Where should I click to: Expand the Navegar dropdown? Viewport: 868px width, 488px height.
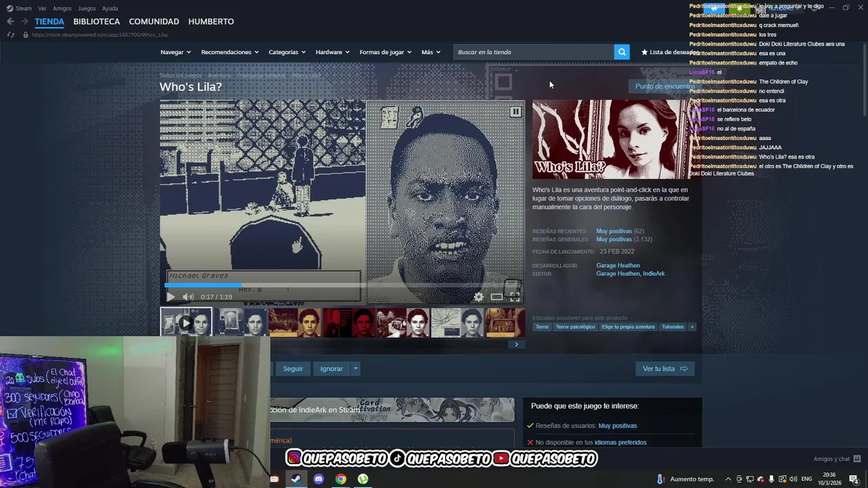176,52
